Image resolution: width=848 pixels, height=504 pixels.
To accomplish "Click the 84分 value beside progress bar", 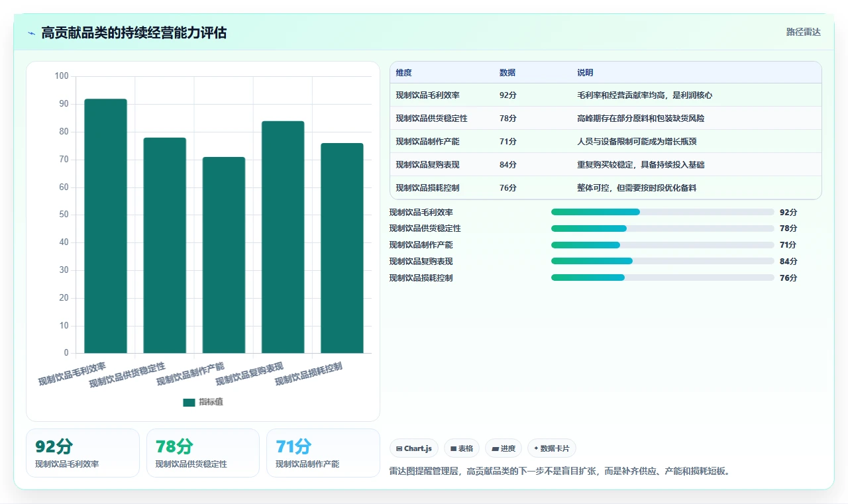I will pos(788,262).
